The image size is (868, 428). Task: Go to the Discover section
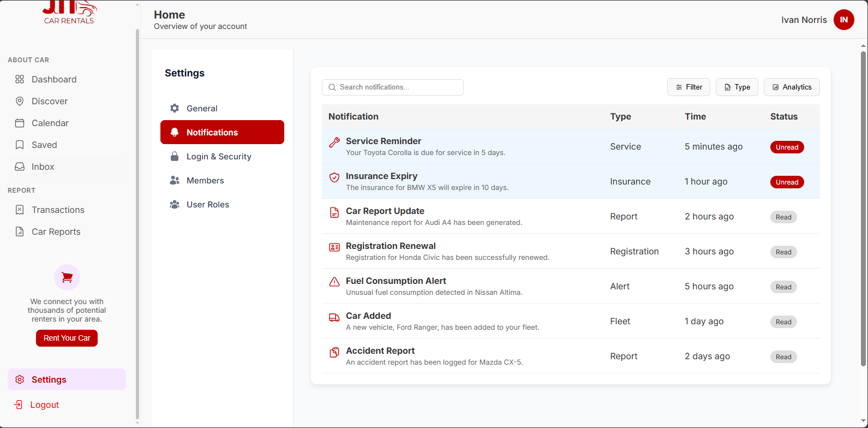coord(67,101)
